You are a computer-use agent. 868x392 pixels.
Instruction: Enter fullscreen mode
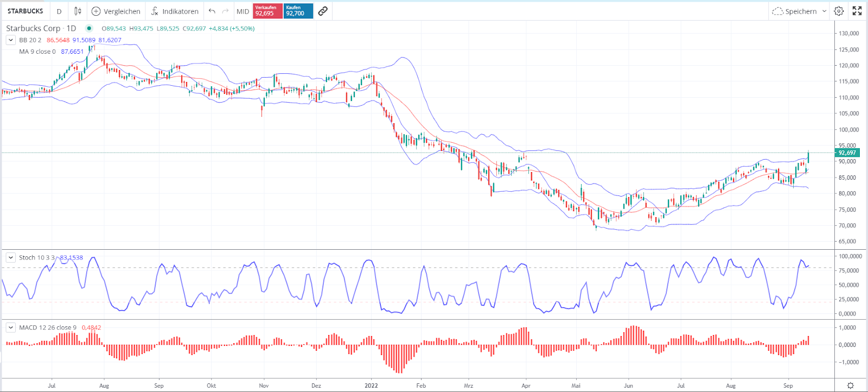[857, 11]
